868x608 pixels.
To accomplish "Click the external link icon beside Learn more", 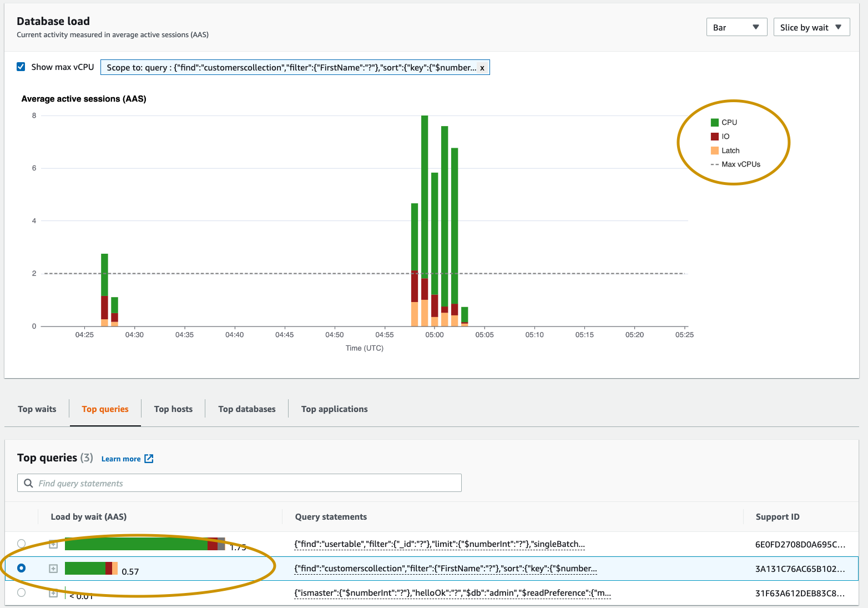I will [148, 459].
